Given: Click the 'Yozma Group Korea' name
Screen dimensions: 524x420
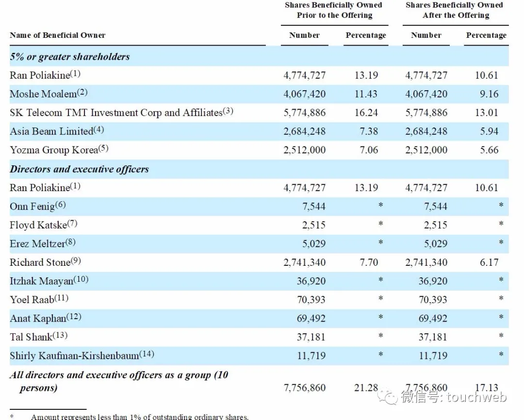Looking at the screenshot, I should click(59, 150).
